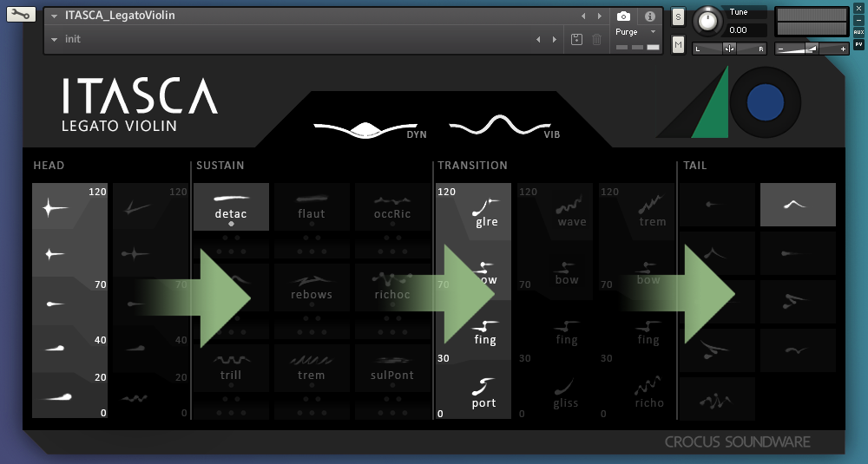Toggle the PV button
The height and width of the screenshot is (464, 868).
[x=858, y=44]
